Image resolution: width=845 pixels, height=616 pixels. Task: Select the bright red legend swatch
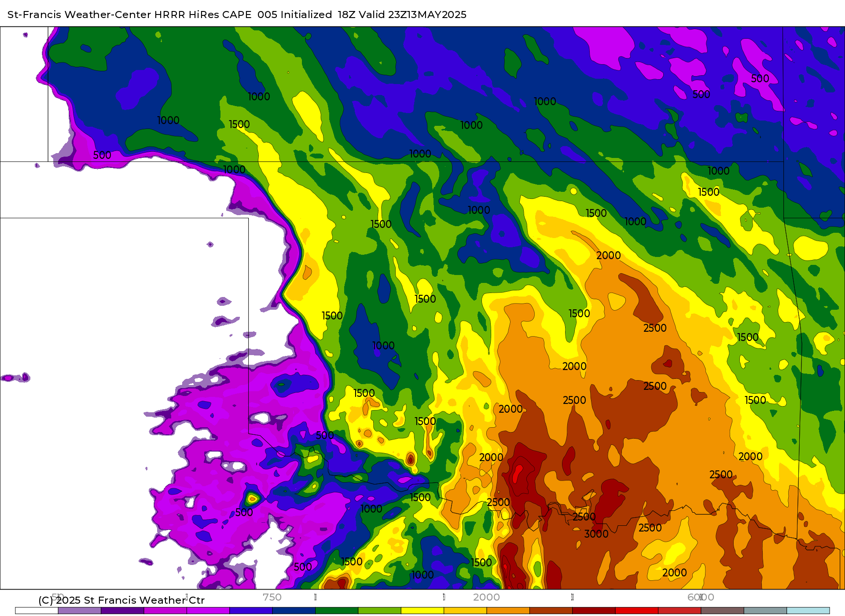tap(637, 611)
